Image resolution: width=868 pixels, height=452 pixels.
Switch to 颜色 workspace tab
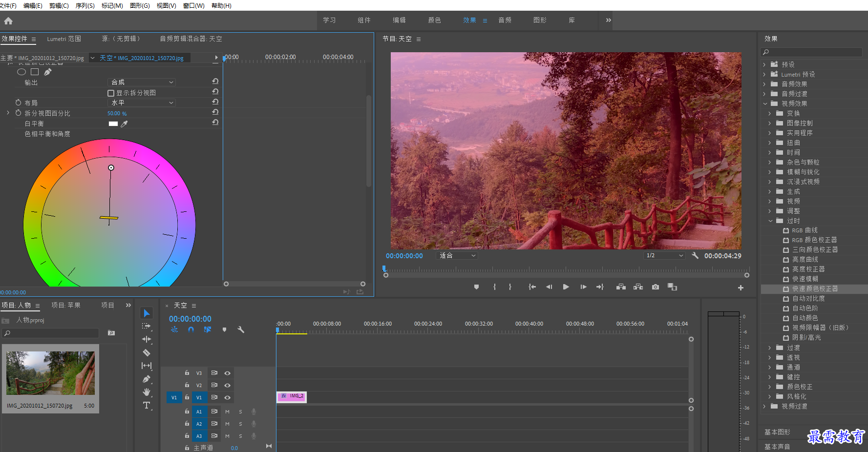[x=434, y=20]
